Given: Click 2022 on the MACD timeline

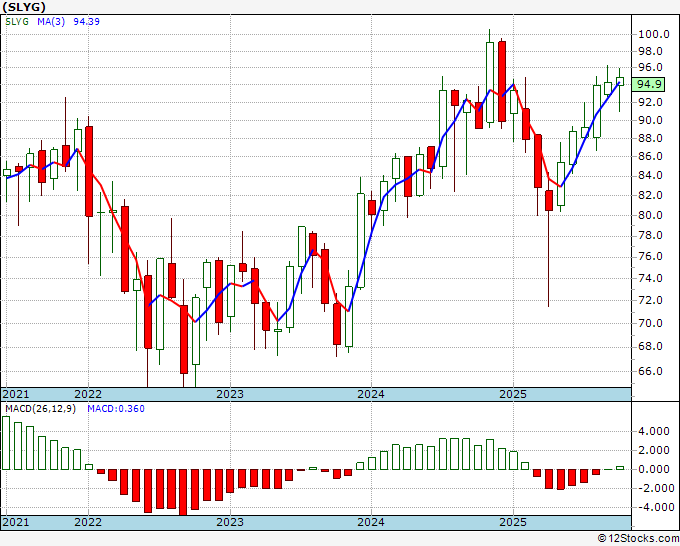Looking at the screenshot, I should point(88,522).
